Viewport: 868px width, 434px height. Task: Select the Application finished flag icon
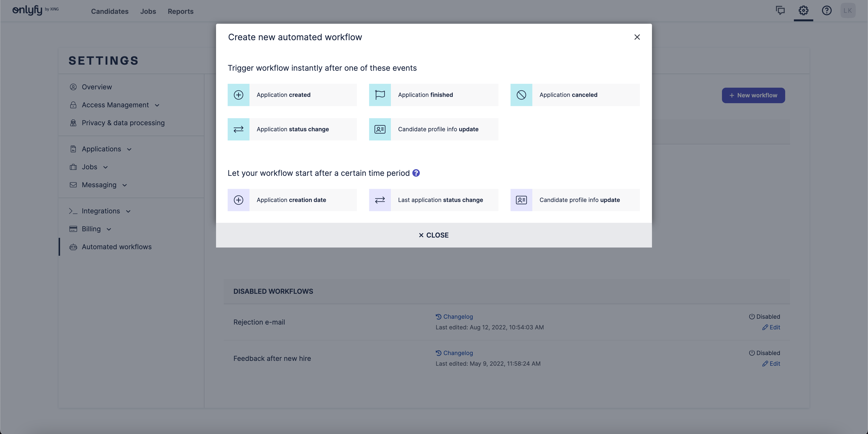tap(380, 95)
